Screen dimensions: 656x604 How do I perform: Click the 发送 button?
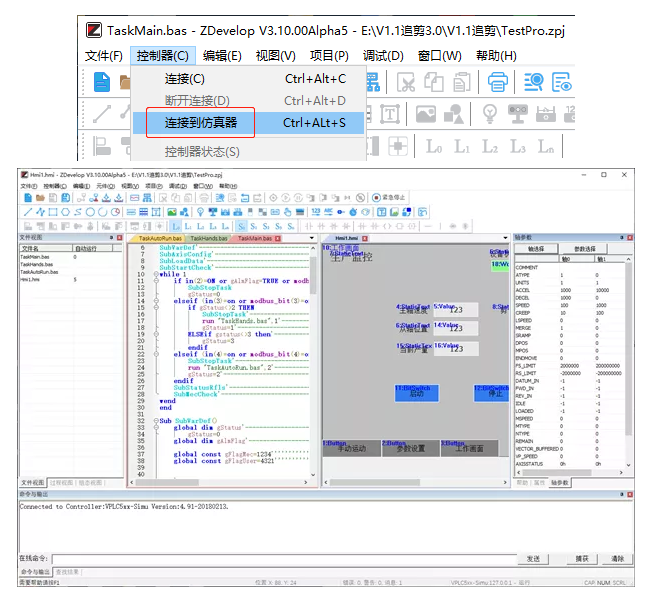[533, 559]
